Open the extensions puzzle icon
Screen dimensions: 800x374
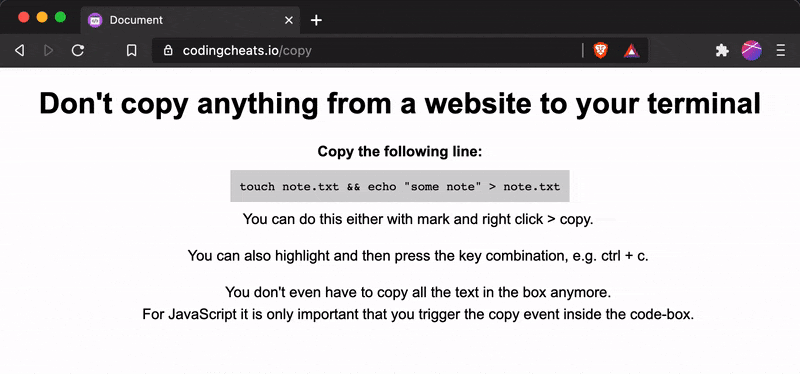722,50
